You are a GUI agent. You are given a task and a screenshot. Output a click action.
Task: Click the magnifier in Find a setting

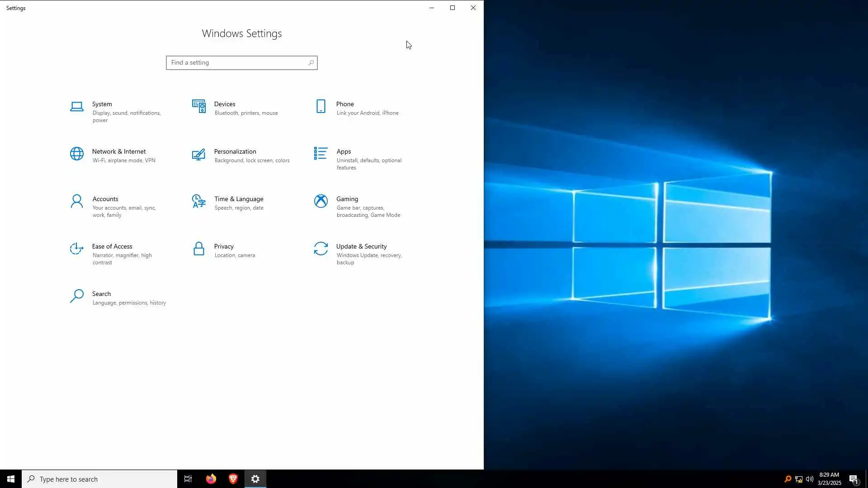click(311, 63)
